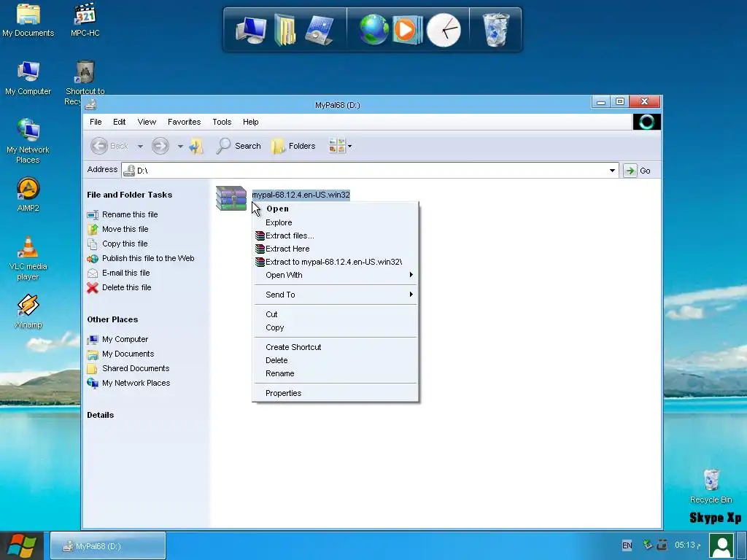Choose Rename in the context menu
The image size is (747, 560).
(x=336, y=373)
